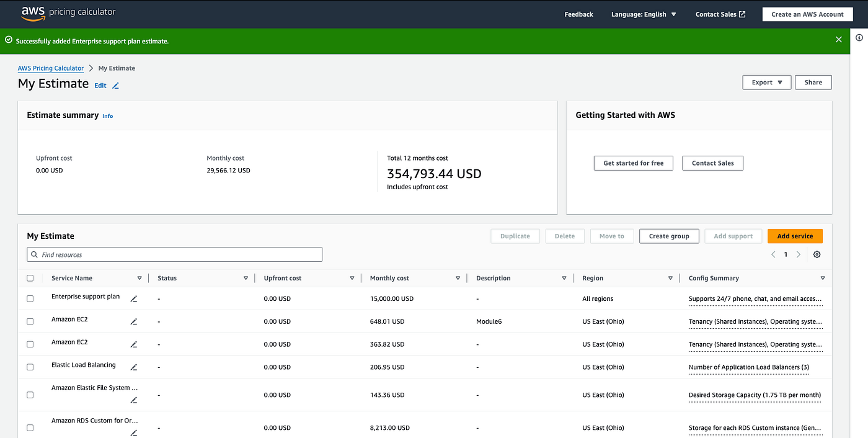The height and width of the screenshot is (438, 868).
Task: Click the Contact Sales external link icon
Action: (742, 14)
